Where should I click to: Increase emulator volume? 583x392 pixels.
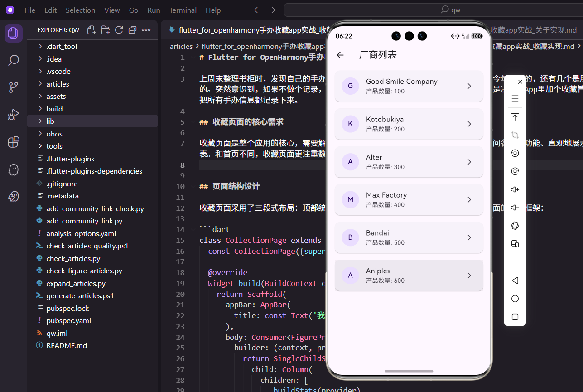coord(515,189)
